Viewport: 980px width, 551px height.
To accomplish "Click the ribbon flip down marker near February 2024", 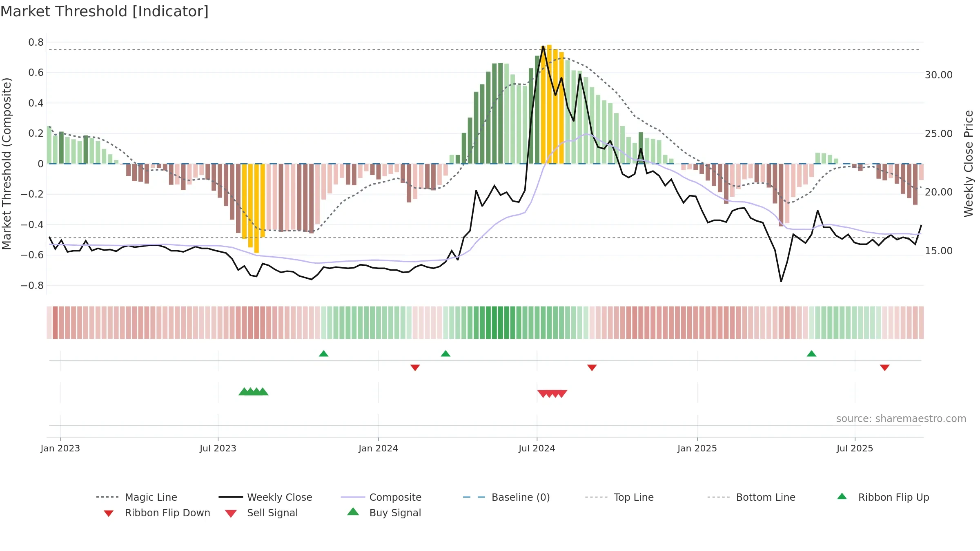I will (x=415, y=368).
